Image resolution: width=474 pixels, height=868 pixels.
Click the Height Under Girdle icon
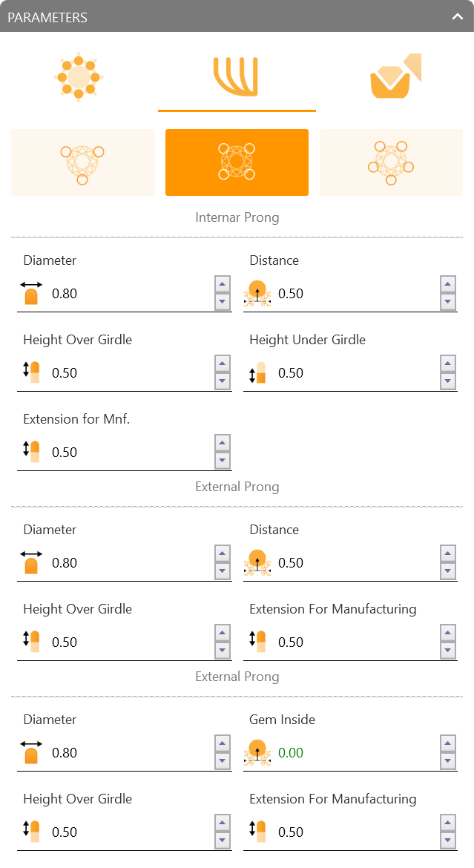pyautogui.click(x=258, y=372)
